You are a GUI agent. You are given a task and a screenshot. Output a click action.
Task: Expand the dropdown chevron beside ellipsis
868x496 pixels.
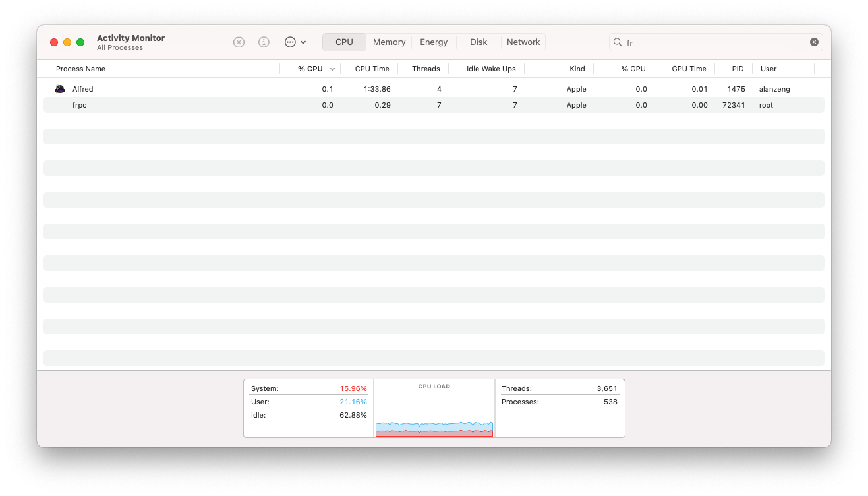click(x=303, y=42)
